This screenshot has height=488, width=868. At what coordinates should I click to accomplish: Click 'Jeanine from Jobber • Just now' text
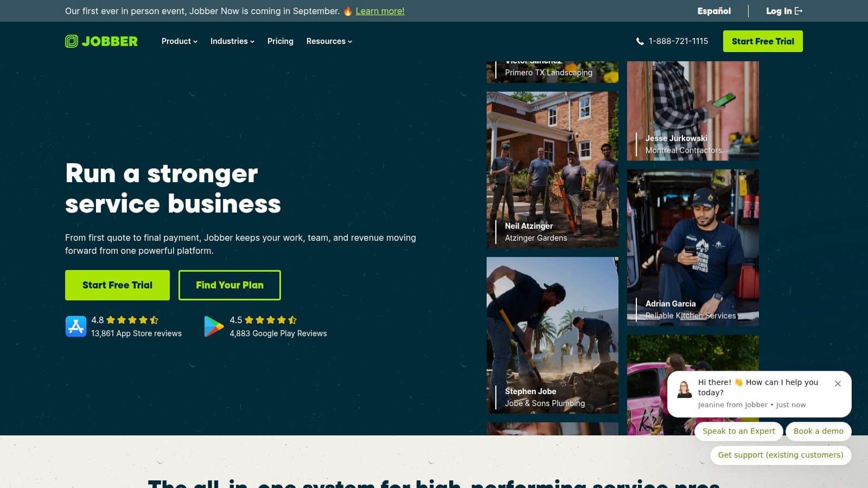coord(752,405)
